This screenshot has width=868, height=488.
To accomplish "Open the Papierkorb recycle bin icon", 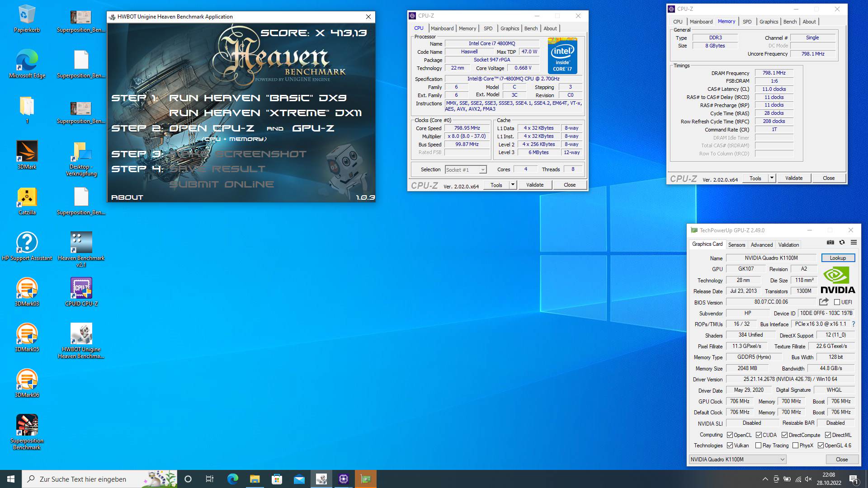I will (27, 19).
